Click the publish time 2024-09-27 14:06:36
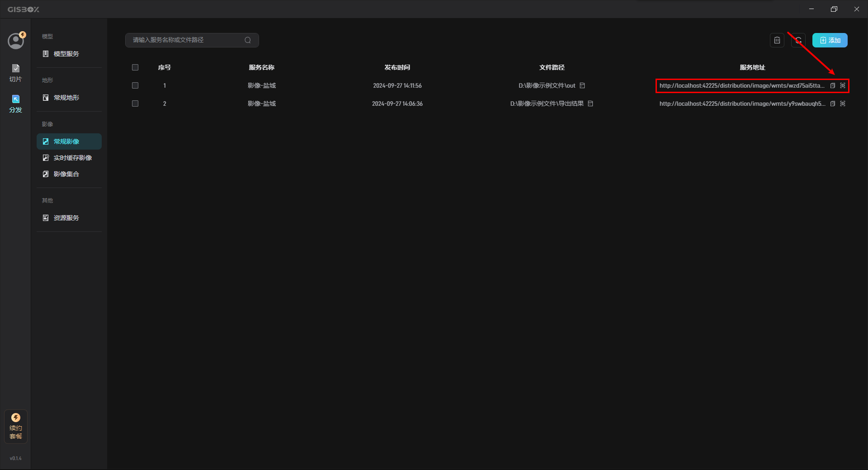The width and height of the screenshot is (868, 470). click(x=397, y=103)
